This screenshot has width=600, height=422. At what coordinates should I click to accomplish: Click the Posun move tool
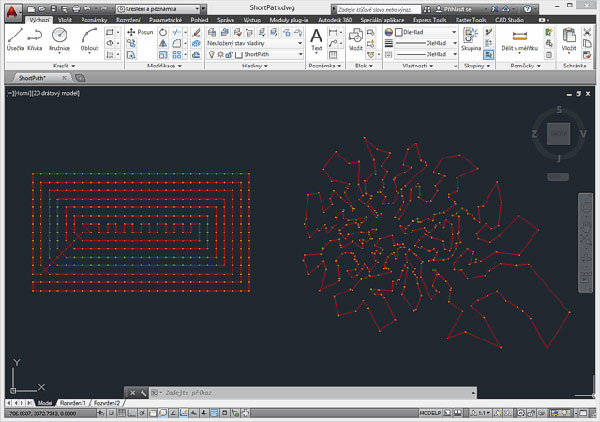(x=140, y=32)
